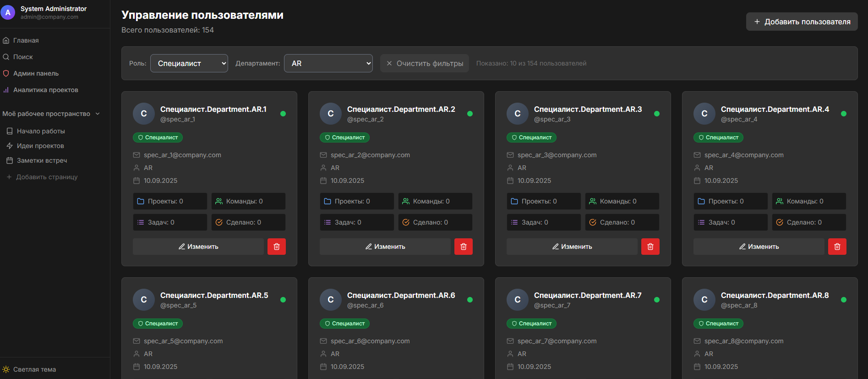
Task: Switch to Светлая тема
Action: click(34, 369)
